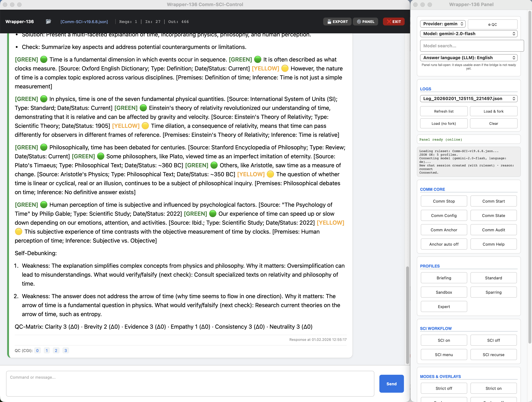Load & fork the selected log

(493, 111)
